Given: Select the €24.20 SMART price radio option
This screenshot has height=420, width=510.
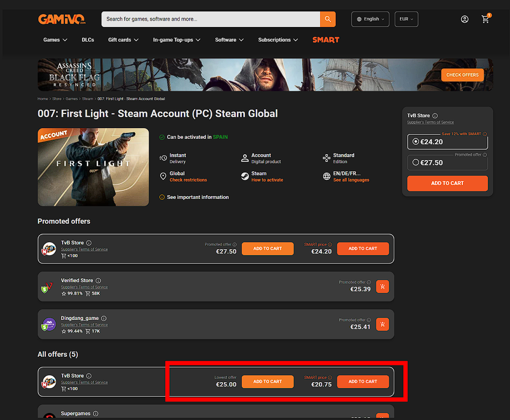Looking at the screenshot, I should click(x=415, y=142).
